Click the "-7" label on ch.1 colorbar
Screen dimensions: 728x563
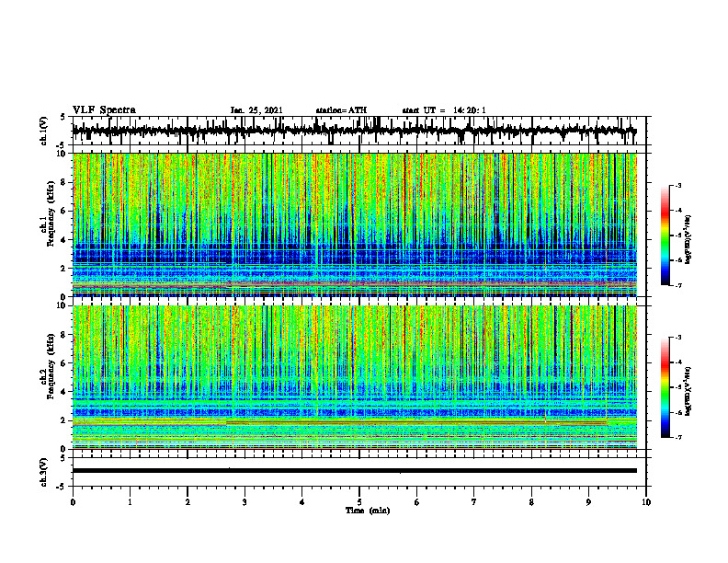678,286
